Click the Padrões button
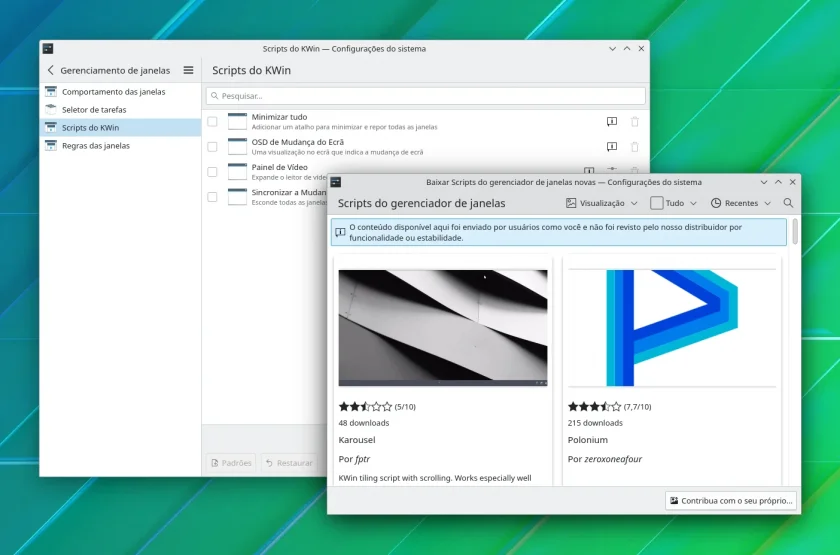 (x=231, y=463)
